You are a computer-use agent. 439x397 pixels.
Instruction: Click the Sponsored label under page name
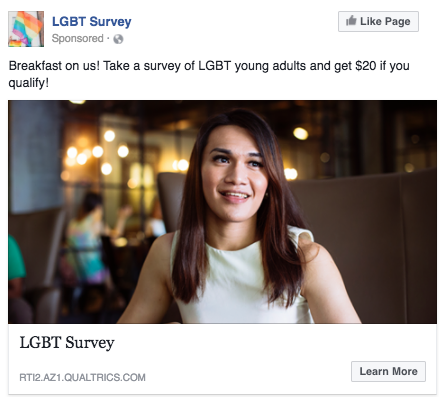[77, 38]
